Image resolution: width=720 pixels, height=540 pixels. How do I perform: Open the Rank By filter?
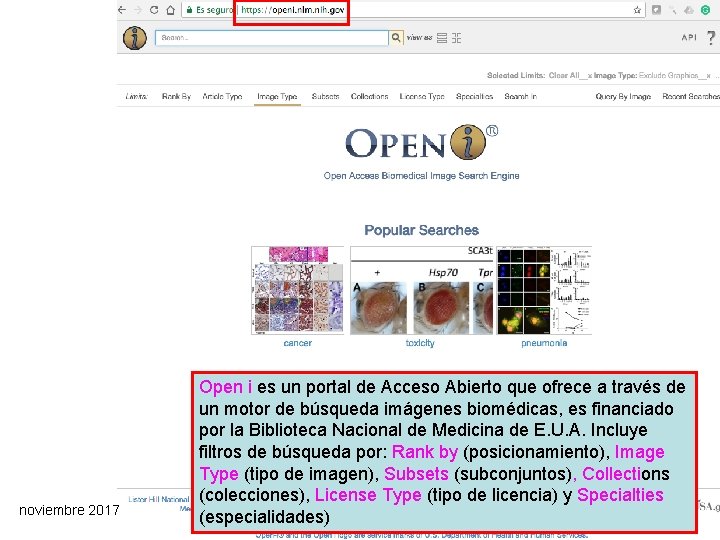[176, 96]
